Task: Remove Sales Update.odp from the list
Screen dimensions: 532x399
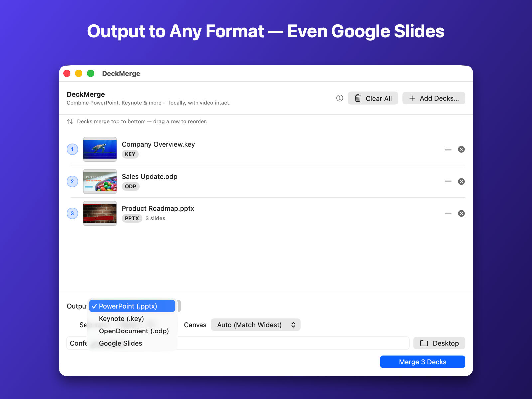Action: click(461, 181)
